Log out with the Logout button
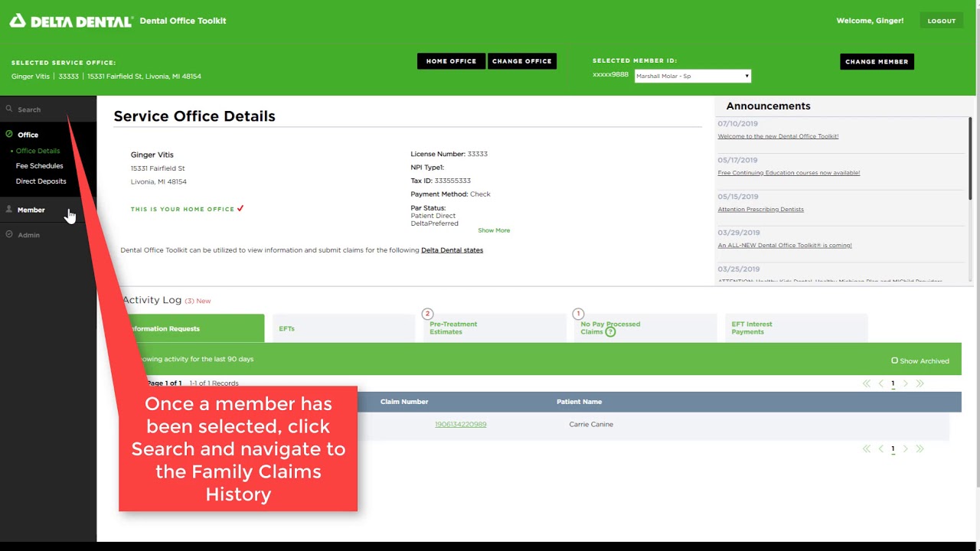980x551 pixels. (x=942, y=21)
